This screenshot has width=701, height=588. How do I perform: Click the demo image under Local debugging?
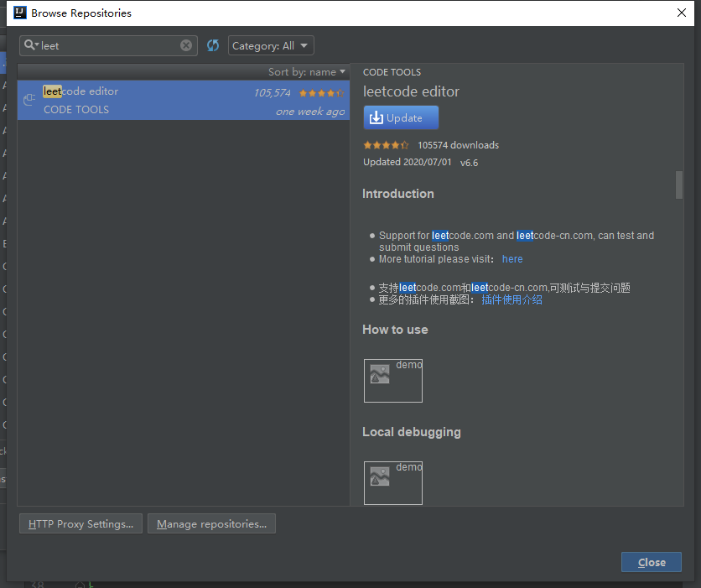coord(393,483)
